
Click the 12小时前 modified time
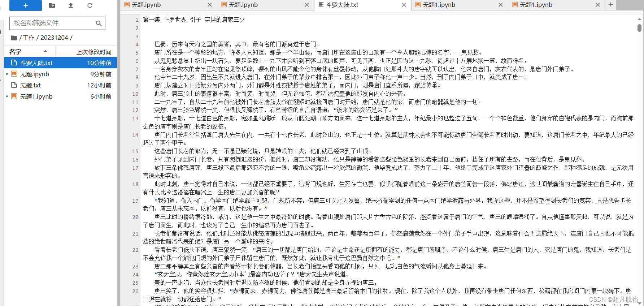pos(99,85)
